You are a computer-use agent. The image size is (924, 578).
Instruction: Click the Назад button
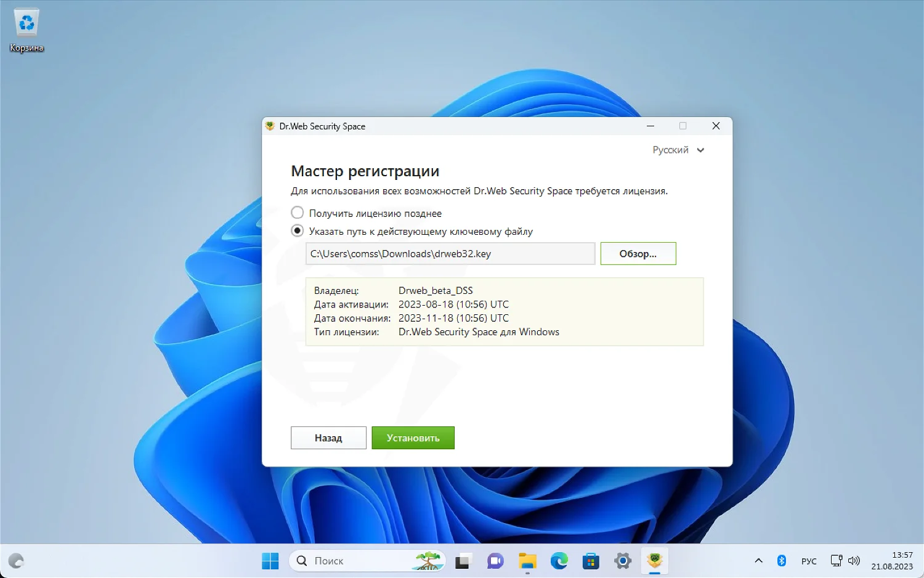tap(328, 438)
